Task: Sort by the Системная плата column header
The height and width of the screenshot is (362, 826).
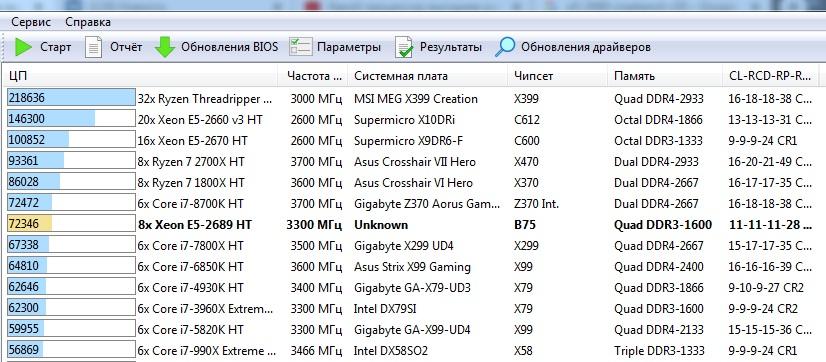Action: (x=428, y=76)
